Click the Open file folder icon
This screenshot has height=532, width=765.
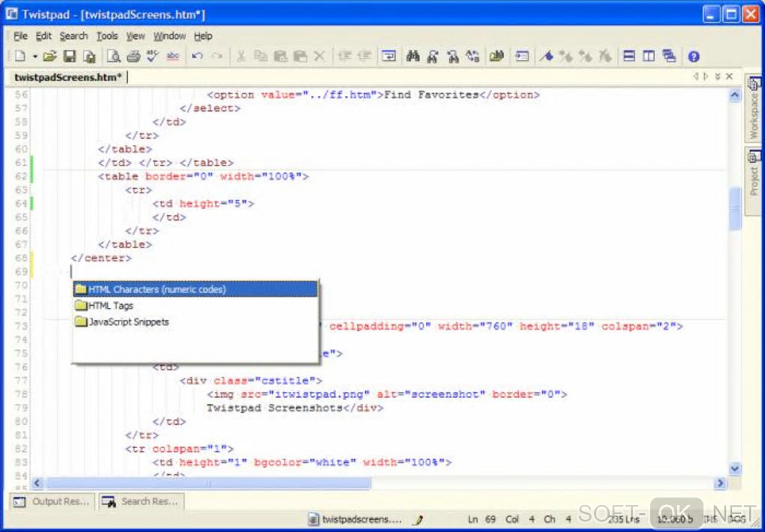pyautogui.click(x=49, y=56)
